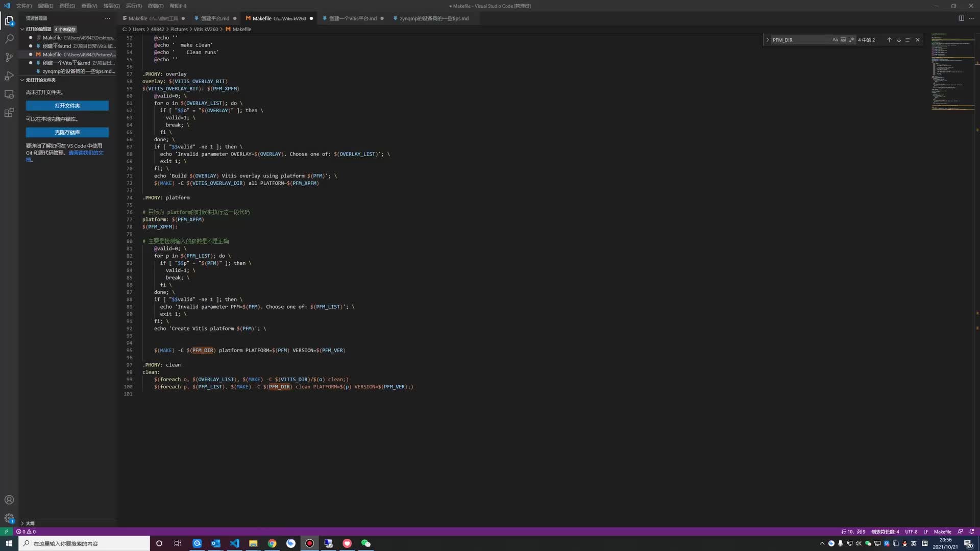Open Run and Debug view
The image size is (980, 551).
9,76
